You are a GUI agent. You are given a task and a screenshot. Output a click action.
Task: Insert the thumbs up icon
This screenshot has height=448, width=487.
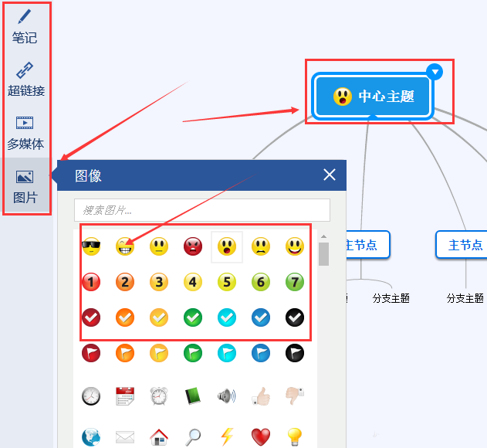(261, 396)
